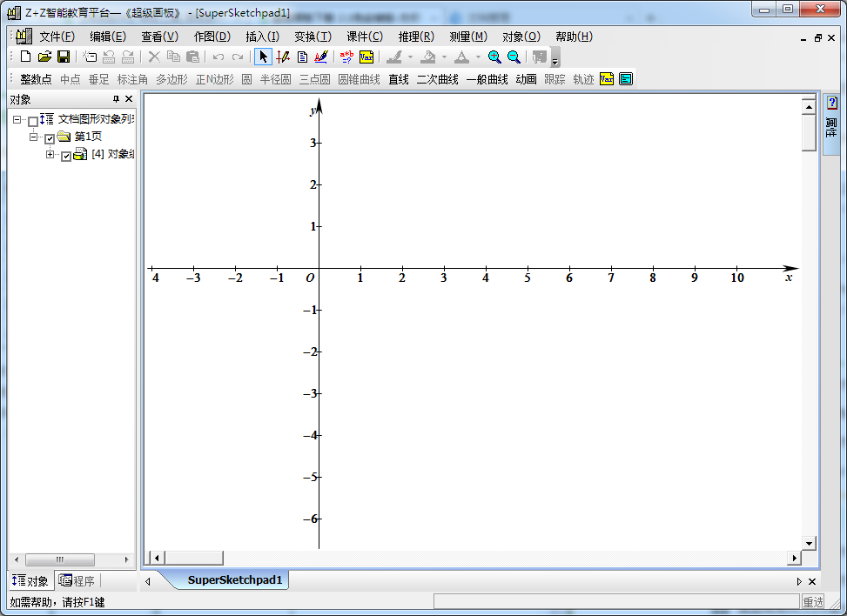Open the 作图(D) menu
Image resolution: width=847 pixels, height=616 pixels.
coord(212,37)
